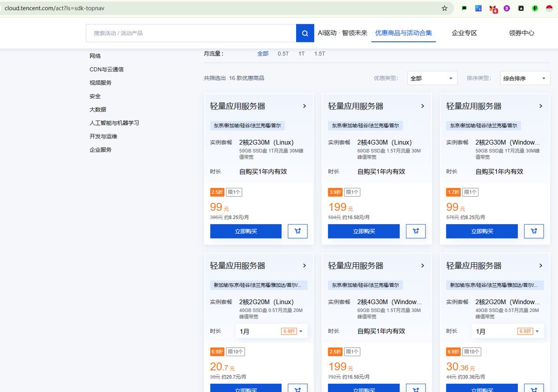Open the red circular extension icon
Image resolution: width=558 pixels, height=392 pixels.
550,8
